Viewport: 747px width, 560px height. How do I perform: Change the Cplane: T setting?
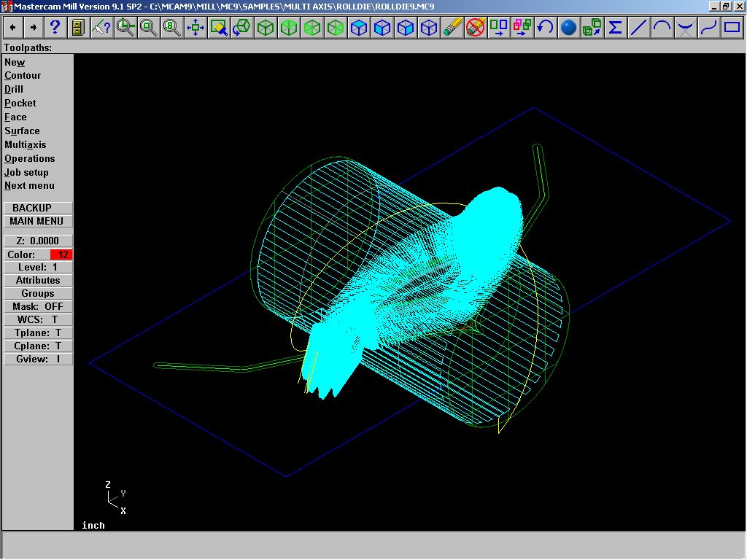tap(38, 346)
